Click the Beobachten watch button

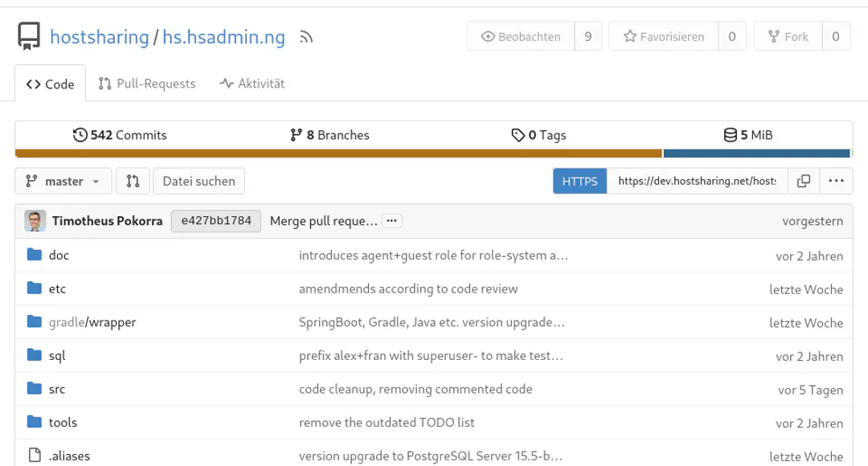[x=520, y=36]
